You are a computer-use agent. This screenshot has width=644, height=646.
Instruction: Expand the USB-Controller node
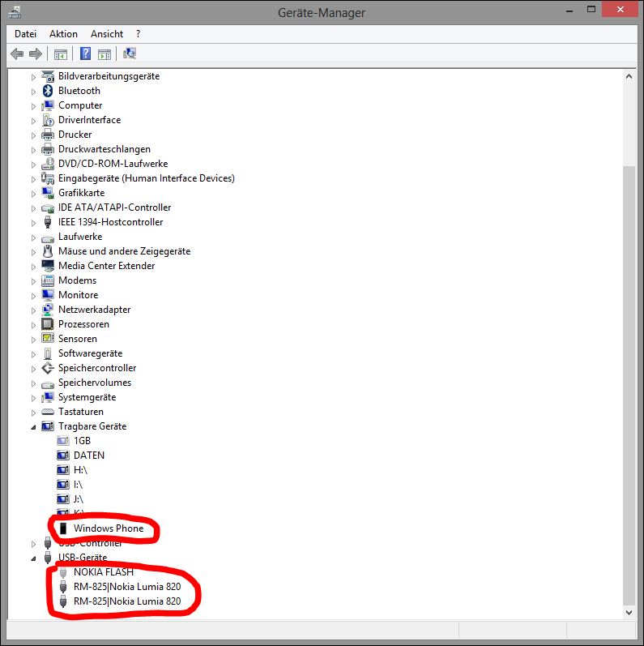tap(33, 544)
